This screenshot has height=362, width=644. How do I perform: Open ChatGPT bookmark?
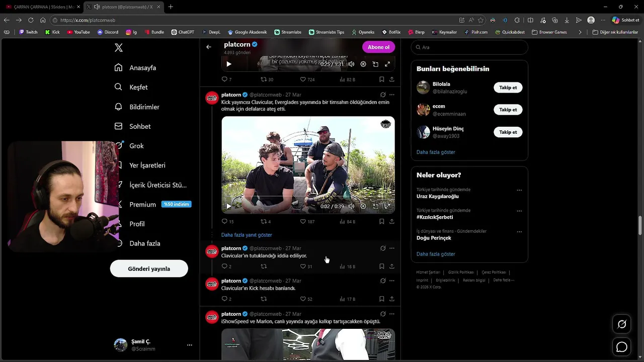182,32
